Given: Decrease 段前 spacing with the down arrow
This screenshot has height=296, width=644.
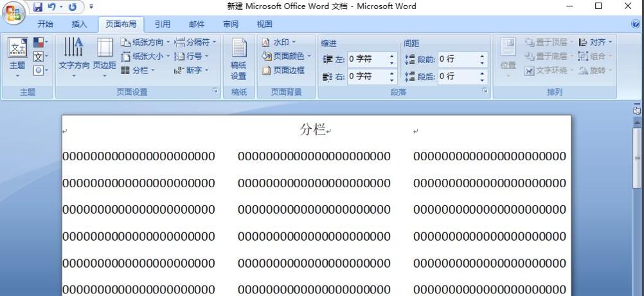Looking at the screenshot, I should [483, 63].
